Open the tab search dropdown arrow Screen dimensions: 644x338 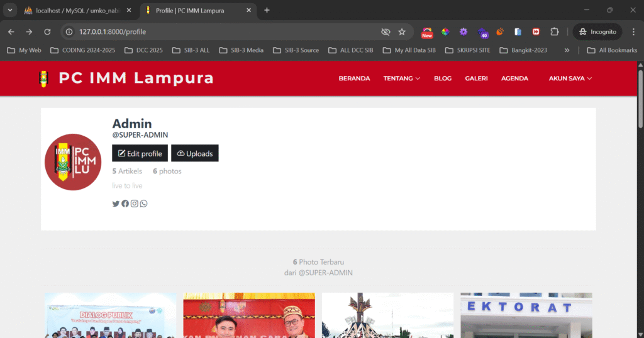pos(10,10)
